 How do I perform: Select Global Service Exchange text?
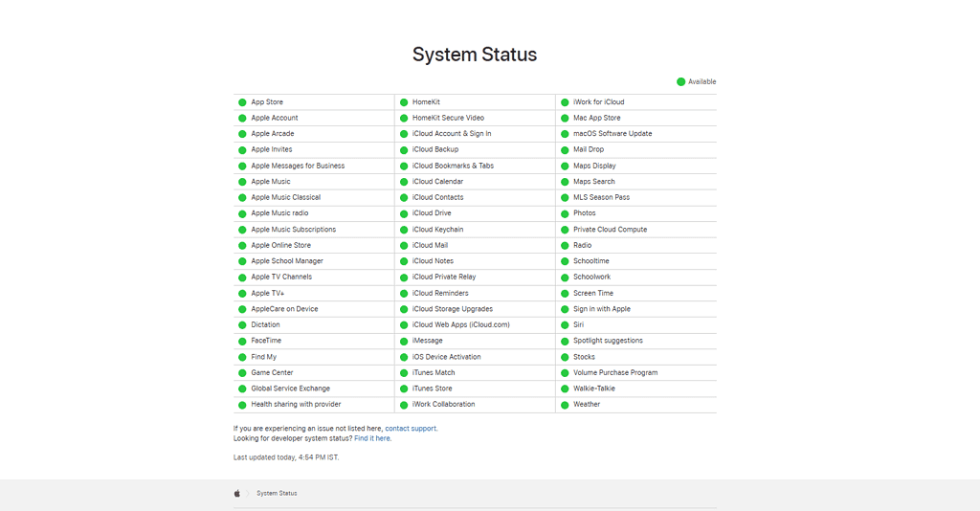[291, 388]
